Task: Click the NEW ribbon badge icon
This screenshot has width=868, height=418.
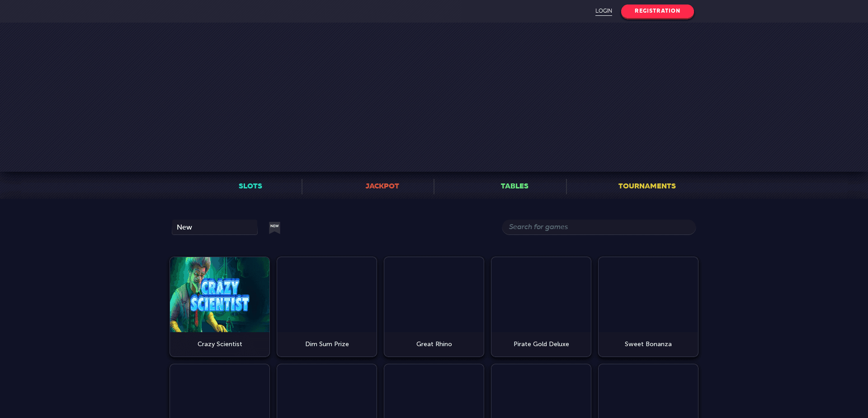Action: pos(274,228)
